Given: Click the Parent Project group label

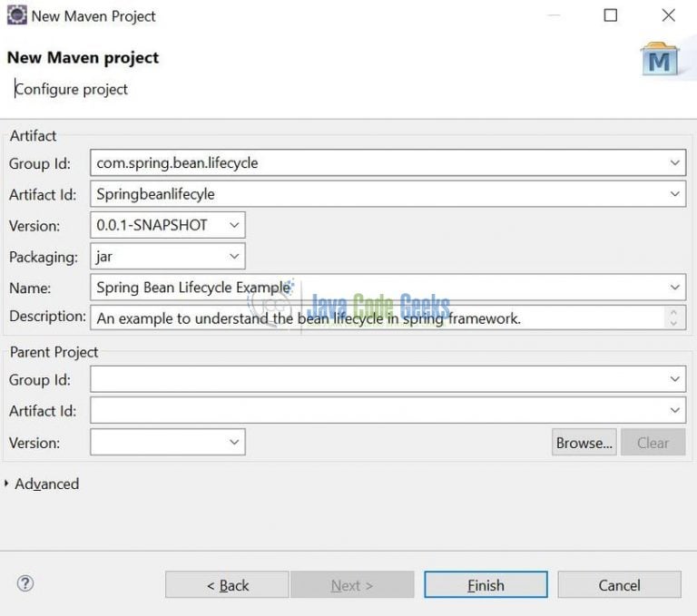Looking at the screenshot, I should (54, 352).
